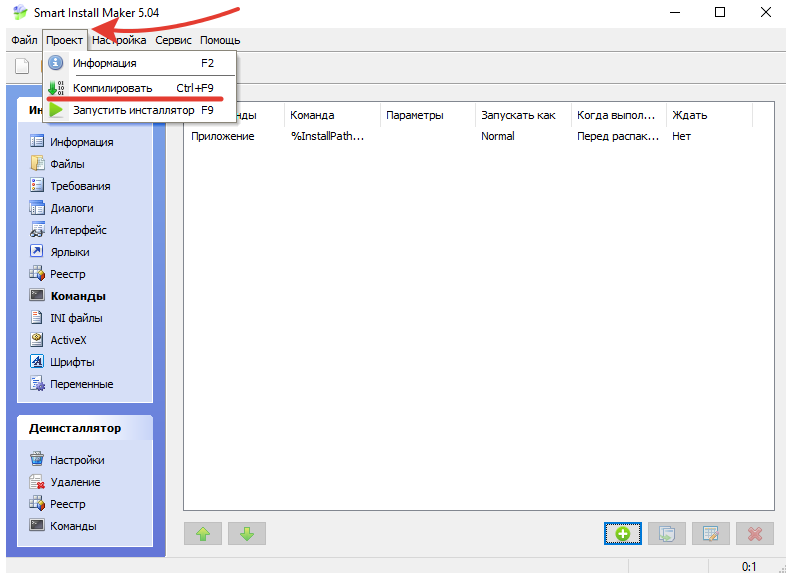Click the Требования checklist icon

(x=37, y=185)
